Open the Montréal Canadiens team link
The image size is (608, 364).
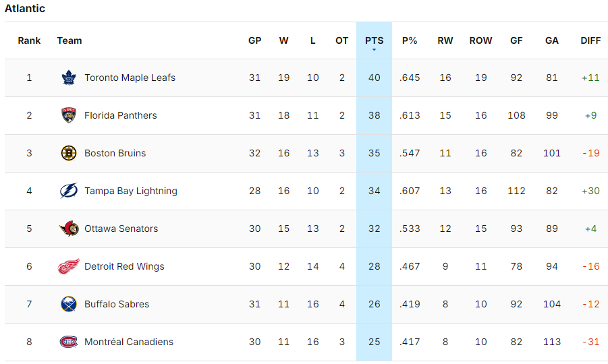[129, 342]
